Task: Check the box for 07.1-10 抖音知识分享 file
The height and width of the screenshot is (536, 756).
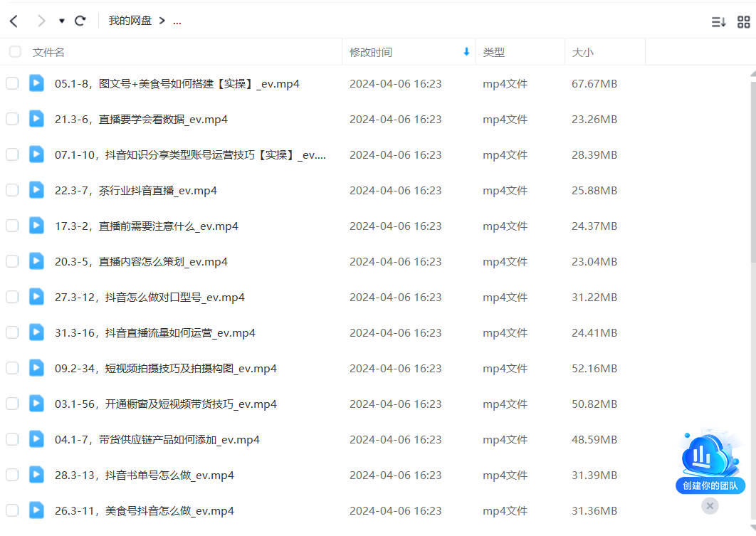Action: tap(12, 154)
